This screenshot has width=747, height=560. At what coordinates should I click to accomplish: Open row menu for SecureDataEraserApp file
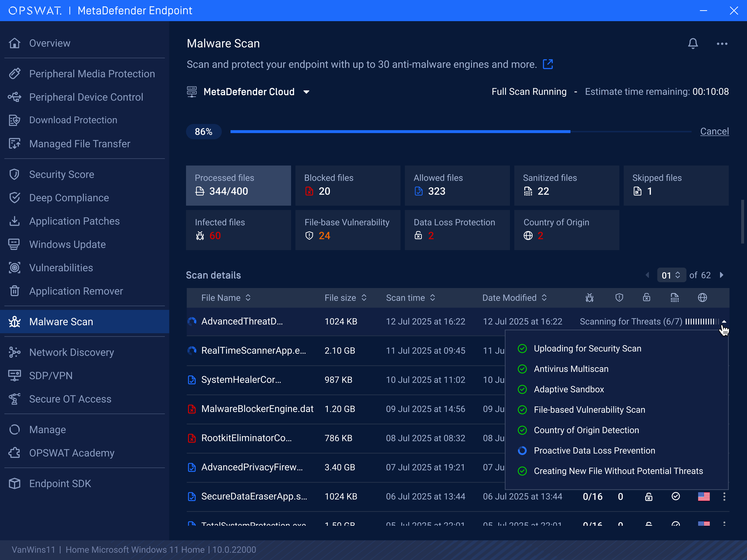(724, 497)
